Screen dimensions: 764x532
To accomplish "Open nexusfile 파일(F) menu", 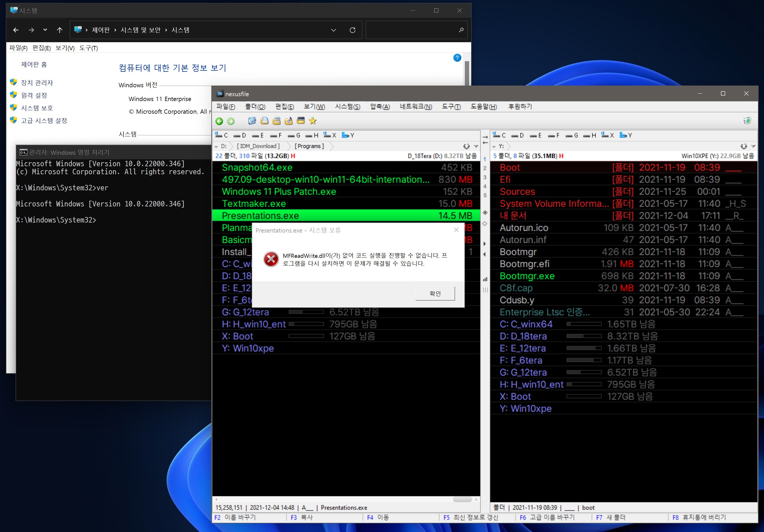I will [x=226, y=107].
